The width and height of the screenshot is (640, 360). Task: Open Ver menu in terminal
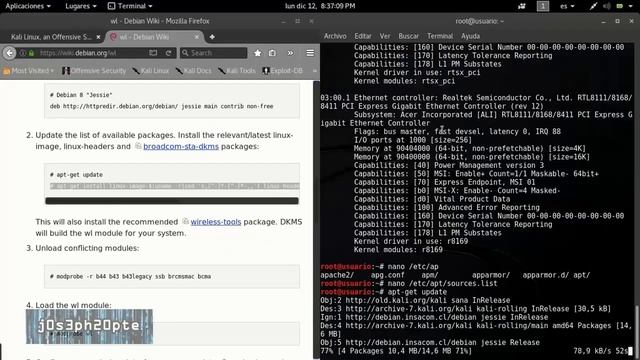tap(385, 36)
